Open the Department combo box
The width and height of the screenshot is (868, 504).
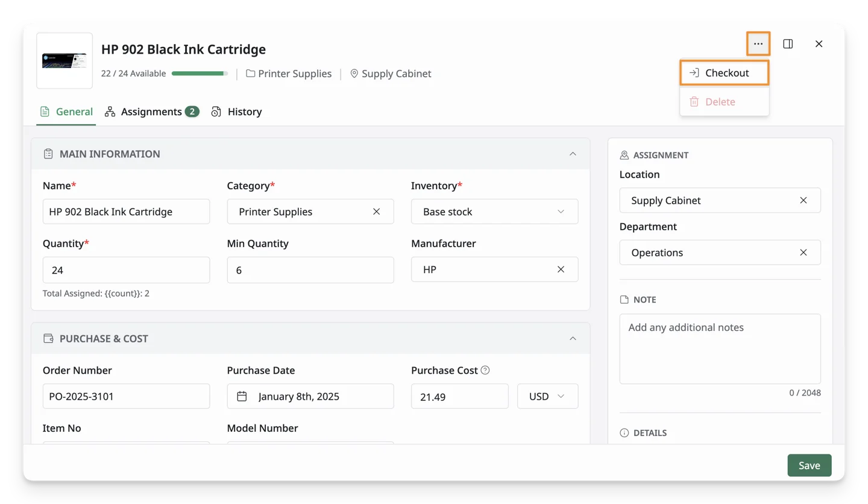720,253
